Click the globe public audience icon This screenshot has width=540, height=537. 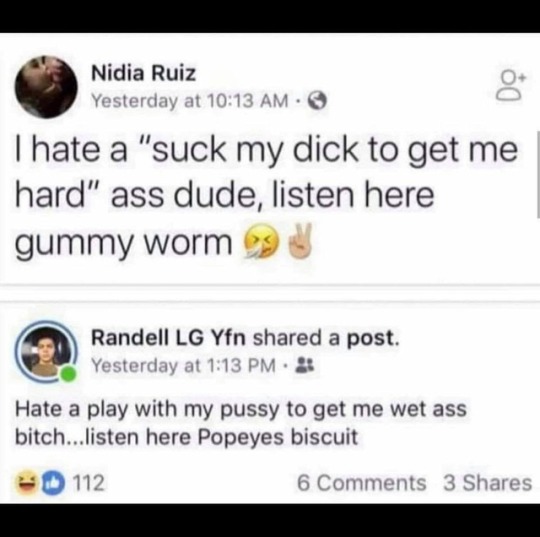pos(317,101)
